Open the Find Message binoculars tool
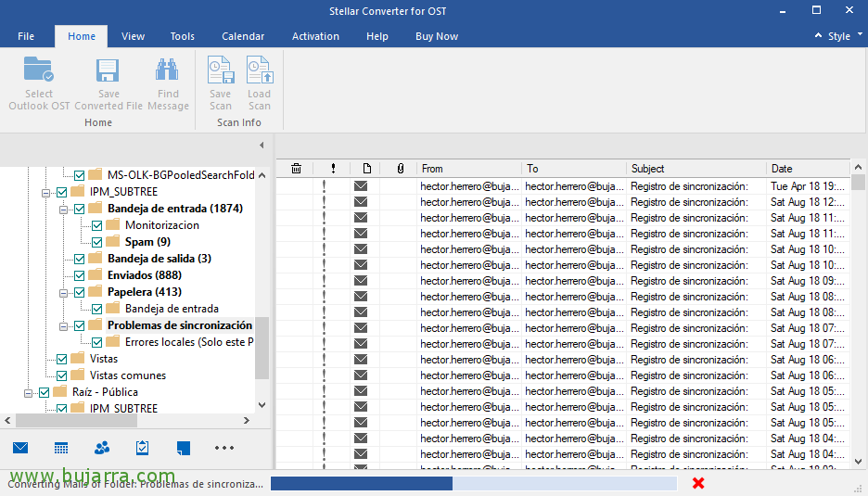This screenshot has width=868, height=496. 168,71
